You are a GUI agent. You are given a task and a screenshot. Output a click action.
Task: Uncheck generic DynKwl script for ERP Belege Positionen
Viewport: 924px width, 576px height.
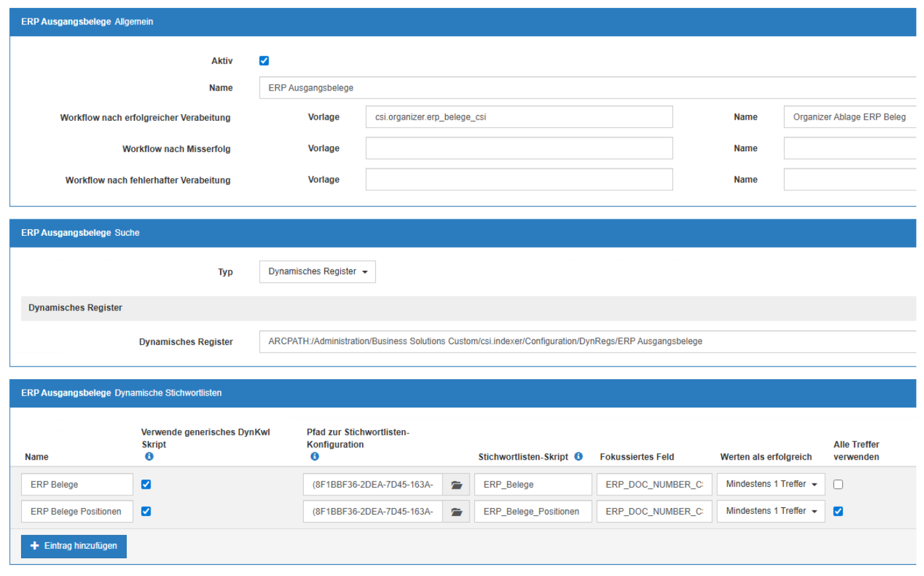[x=146, y=511]
